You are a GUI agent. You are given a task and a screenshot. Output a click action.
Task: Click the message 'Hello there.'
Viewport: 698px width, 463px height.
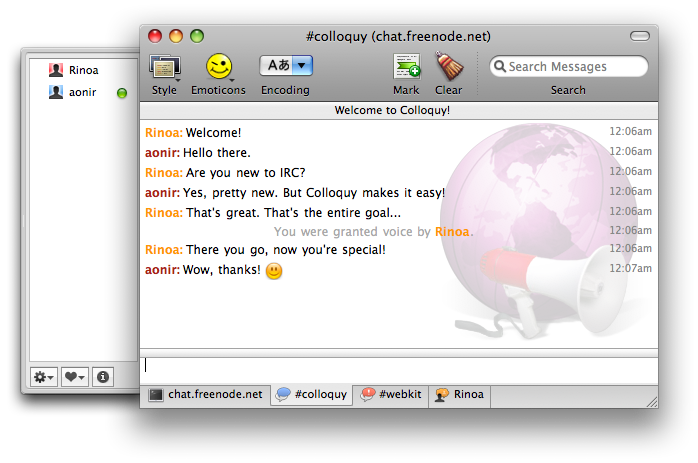click(217, 153)
